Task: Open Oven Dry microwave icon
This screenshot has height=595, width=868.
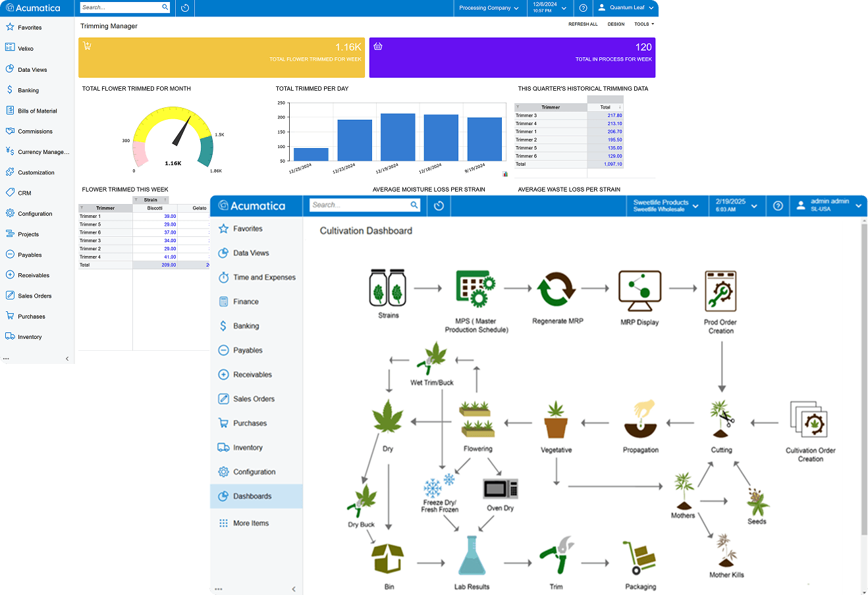Action: point(501,488)
